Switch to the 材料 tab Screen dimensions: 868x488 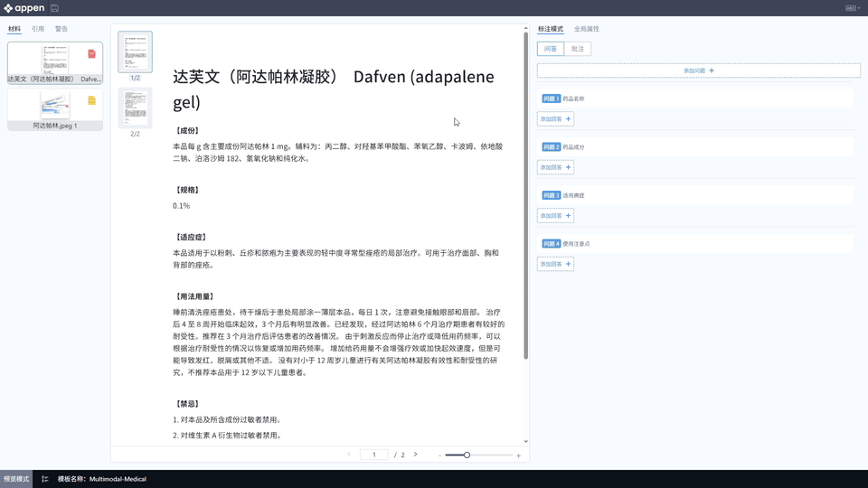coord(14,29)
